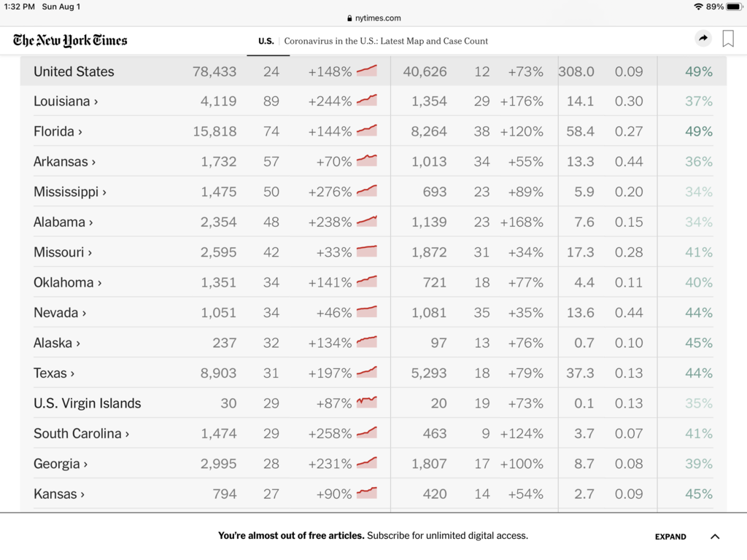Viewport: 747px width, 560px height.
Task: Click the battery icon in status bar
Action: (734, 7)
